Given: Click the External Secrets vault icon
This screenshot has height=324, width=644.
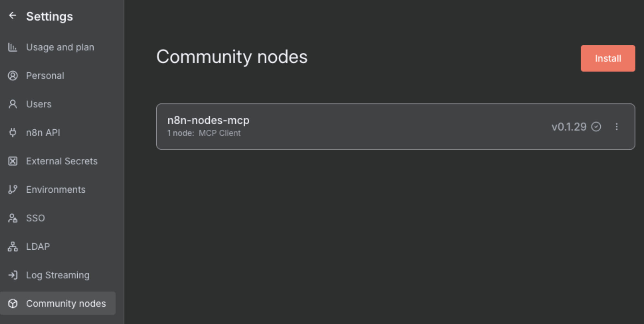Looking at the screenshot, I should click(13, 161).
